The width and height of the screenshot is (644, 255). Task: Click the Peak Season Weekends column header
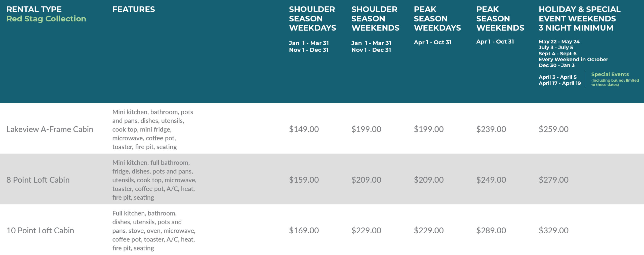(x=500, y=19)
